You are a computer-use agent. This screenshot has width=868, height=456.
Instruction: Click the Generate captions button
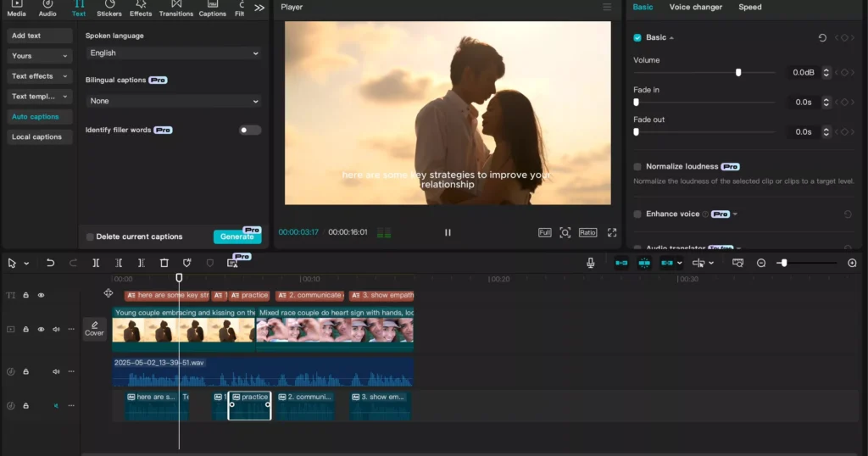(x=237, y=236)
